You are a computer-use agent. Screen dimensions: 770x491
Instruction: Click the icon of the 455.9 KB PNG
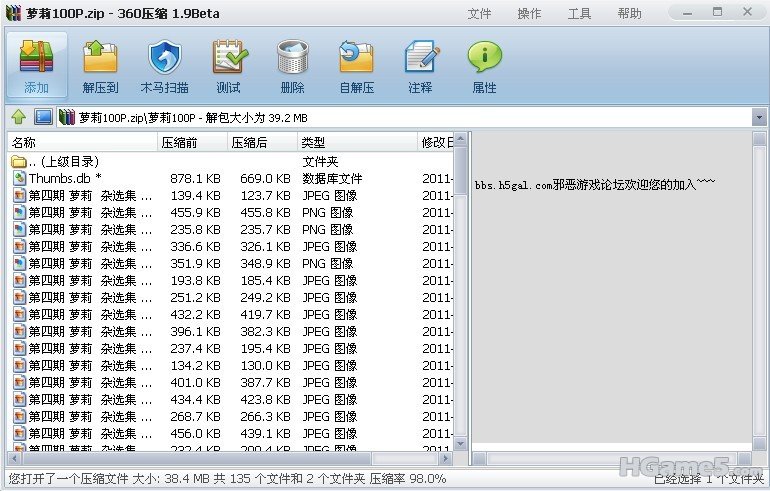point(19,213)
